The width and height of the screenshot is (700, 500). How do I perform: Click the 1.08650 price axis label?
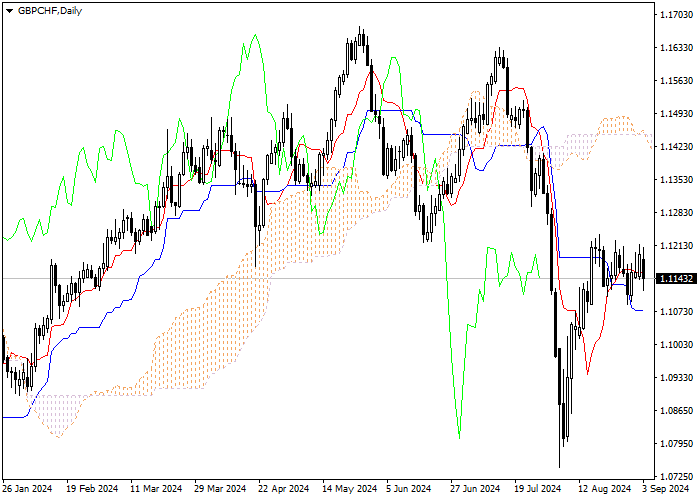[x=676, y=411]
